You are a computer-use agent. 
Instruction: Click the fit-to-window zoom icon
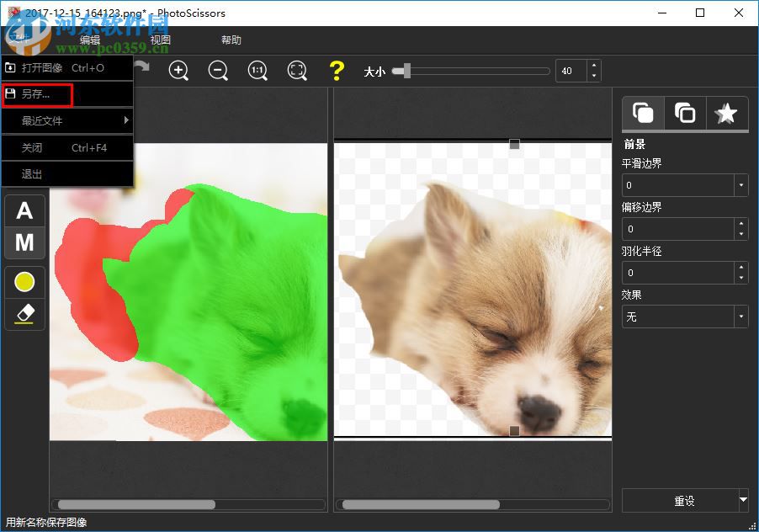[297, 71]
